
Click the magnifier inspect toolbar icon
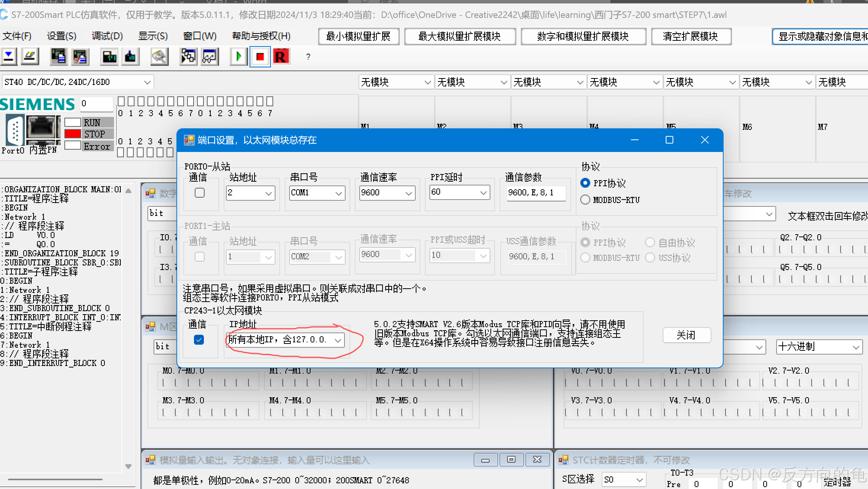(x=159, y=57)
